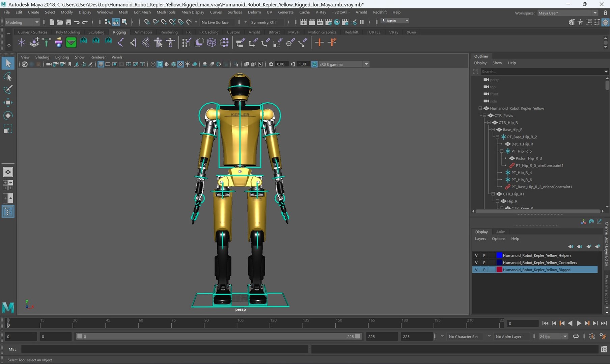
Task: Switch to the Poly Modeling shelf tab
Action: (x=68, y=32)
